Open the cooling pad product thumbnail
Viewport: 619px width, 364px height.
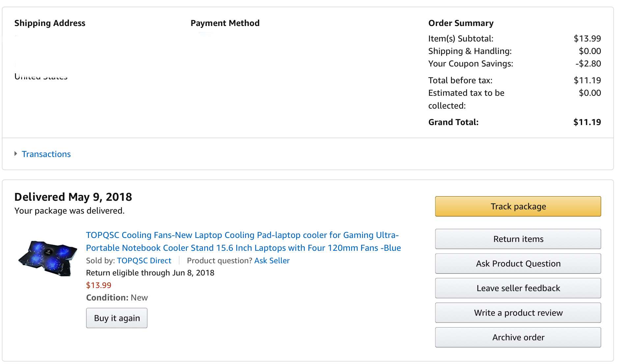click(47, 258)
